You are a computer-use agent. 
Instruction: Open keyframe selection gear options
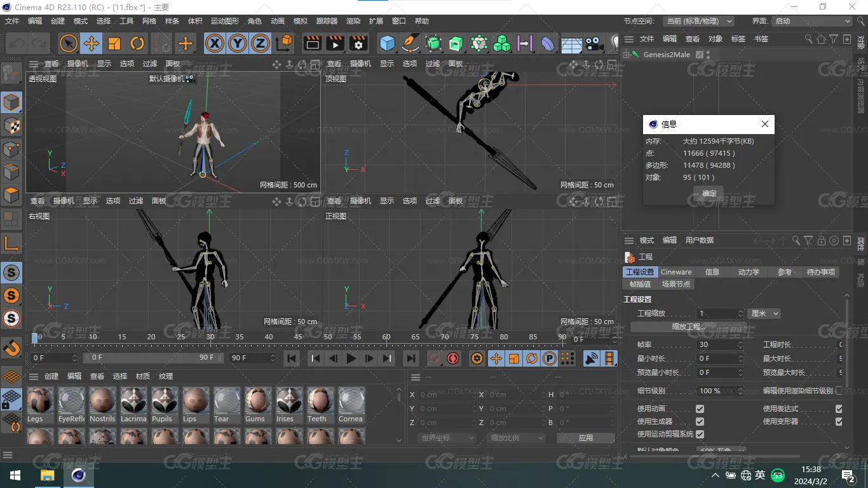(477, 358)
